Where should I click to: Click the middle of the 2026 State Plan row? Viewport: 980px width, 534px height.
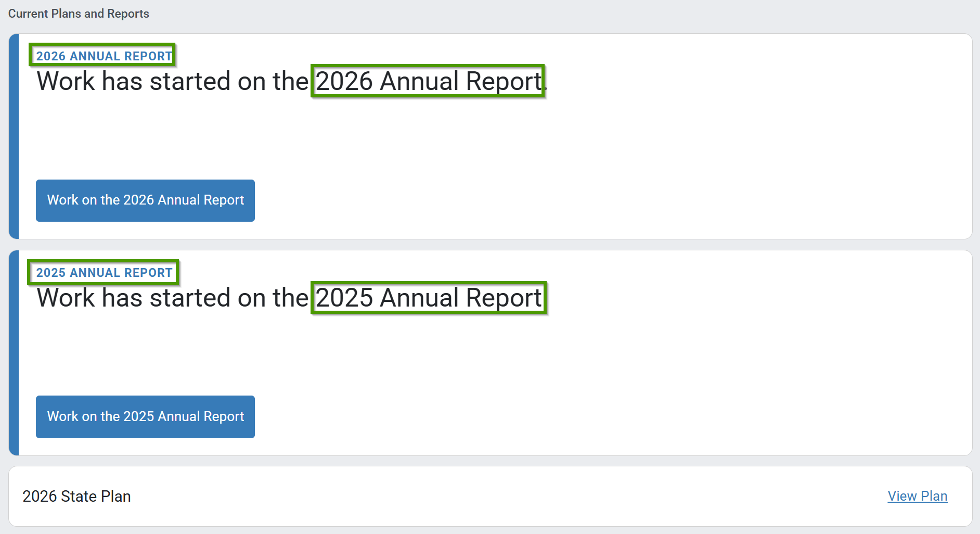pyautogui.click(x=490, y=496)
